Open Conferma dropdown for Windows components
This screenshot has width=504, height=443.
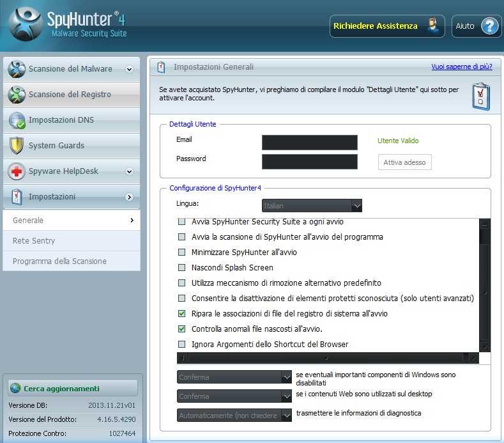tap(234, 377)
